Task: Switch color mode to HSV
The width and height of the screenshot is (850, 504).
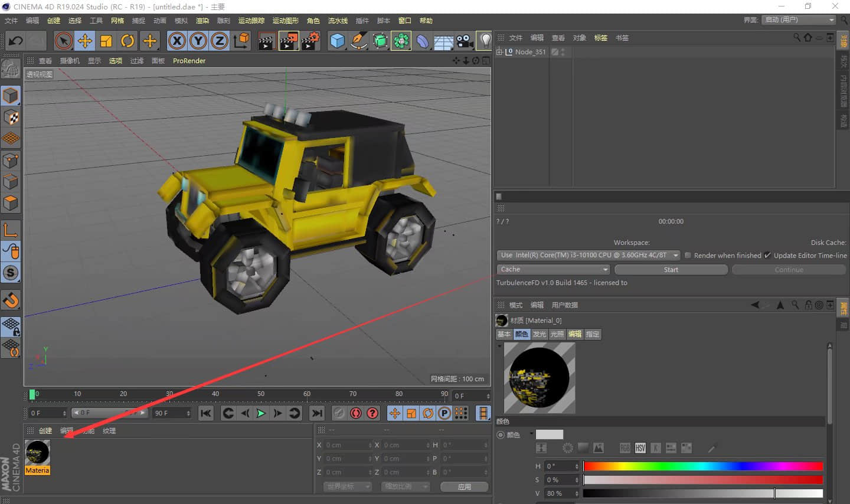Action: point(640,449)
